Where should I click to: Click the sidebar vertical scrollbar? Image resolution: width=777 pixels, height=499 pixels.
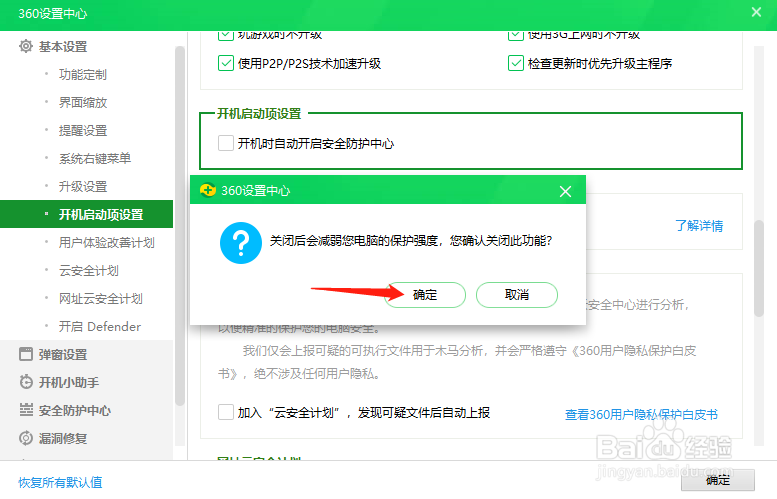[x=180, y=225]
